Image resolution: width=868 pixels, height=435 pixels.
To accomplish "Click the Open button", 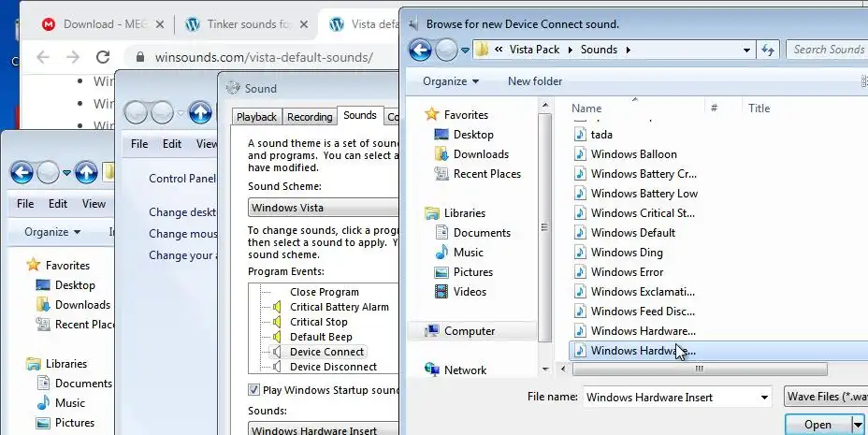I will point(817,425).
